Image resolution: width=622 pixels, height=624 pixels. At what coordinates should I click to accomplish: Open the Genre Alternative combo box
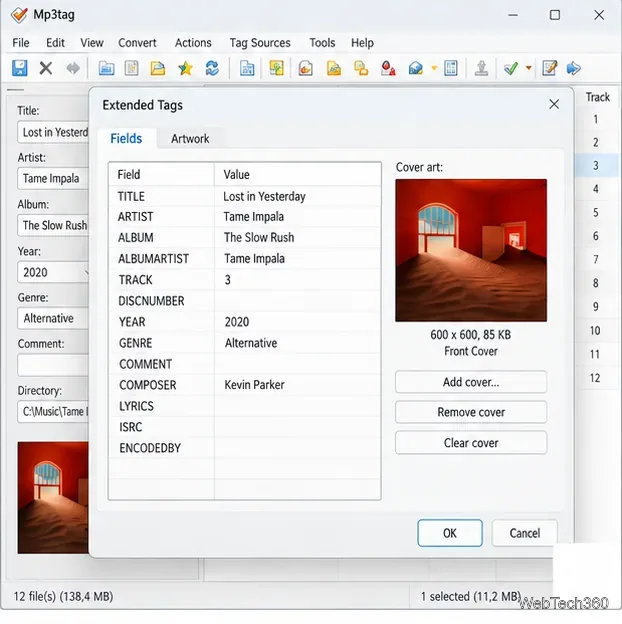(x=53, y=318)
